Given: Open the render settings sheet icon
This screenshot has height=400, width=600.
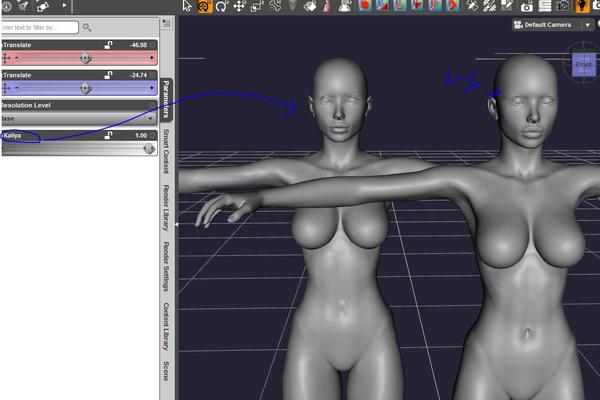Looking at the screenshot, I should (x=545, y=6).
